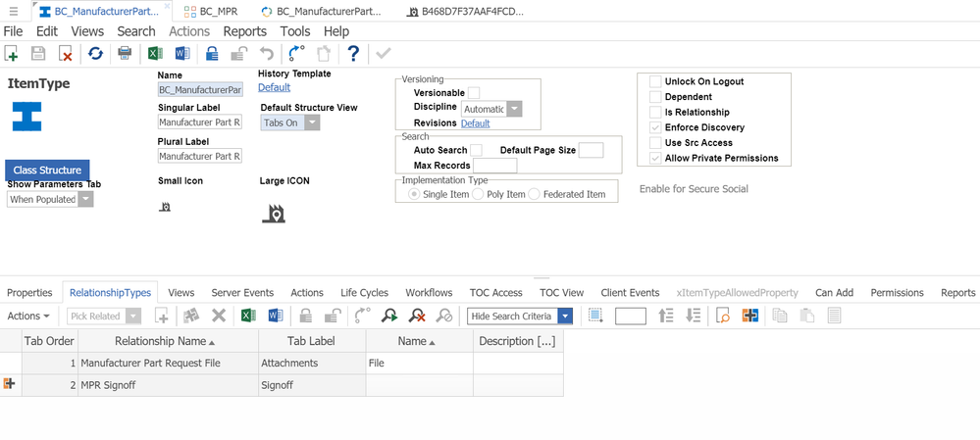Export to Word from the top toolbar

181,54
